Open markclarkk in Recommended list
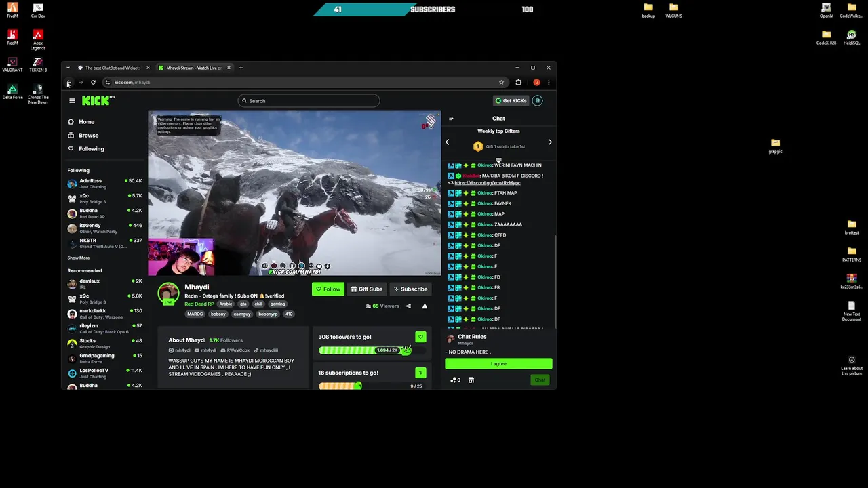 [104, 314]
